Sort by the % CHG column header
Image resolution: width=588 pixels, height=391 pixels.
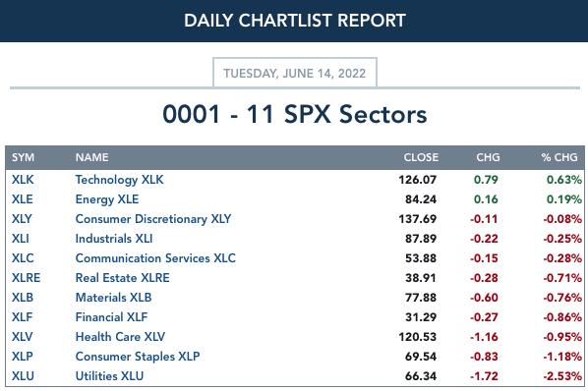click(x=559, y=157)
